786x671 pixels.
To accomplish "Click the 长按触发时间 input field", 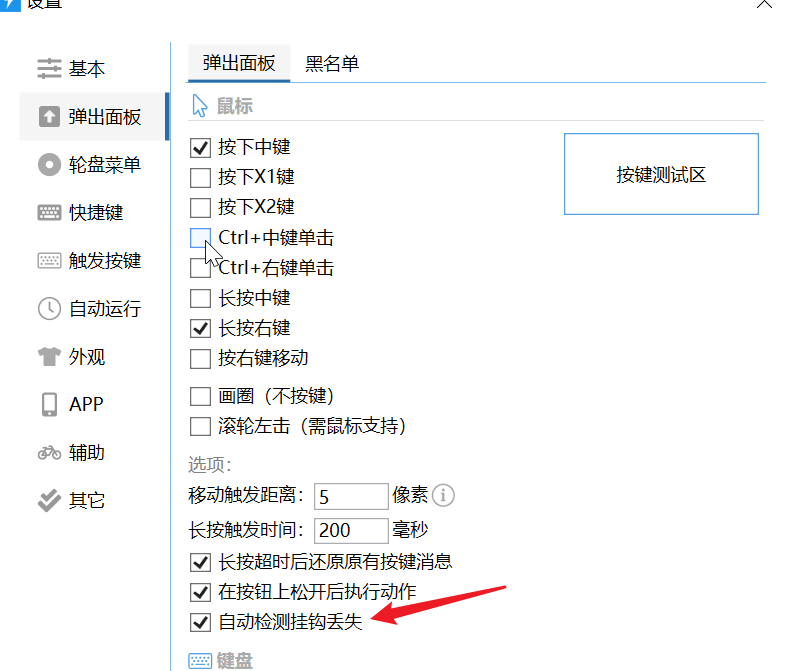I will pos(351,530).
